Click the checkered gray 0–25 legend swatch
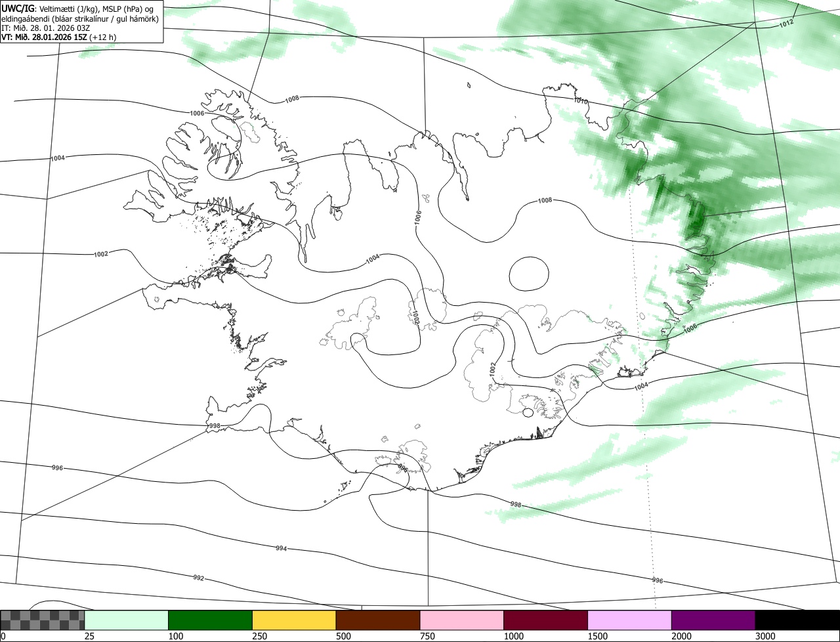The width and height of the screenshot is (840, 642). tap(43, 620)
